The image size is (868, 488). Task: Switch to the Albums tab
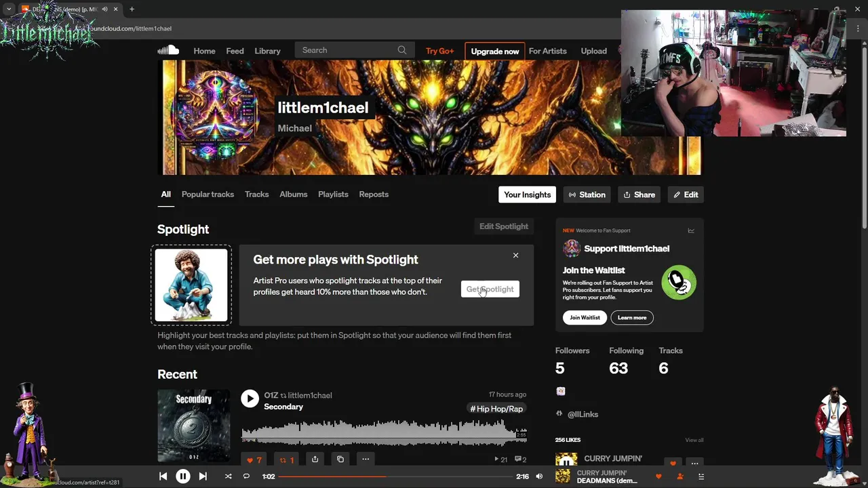tap(293, 195)
